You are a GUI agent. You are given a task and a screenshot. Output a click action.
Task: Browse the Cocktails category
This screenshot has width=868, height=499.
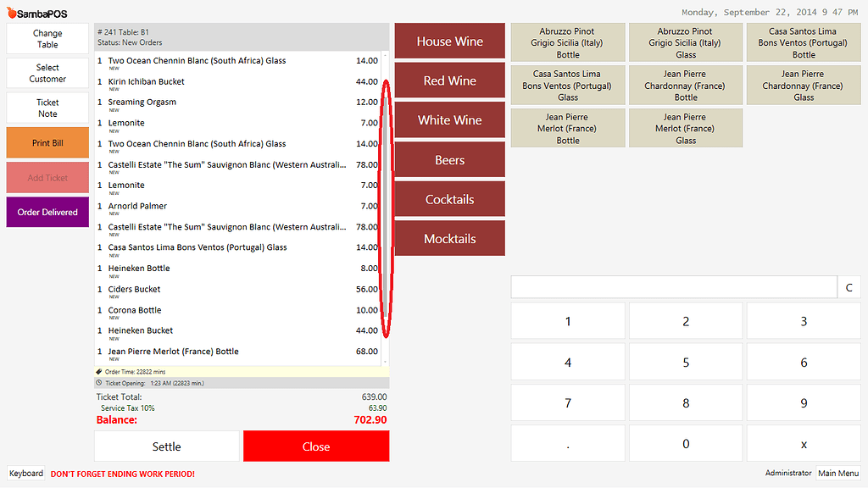coord(449,199)
